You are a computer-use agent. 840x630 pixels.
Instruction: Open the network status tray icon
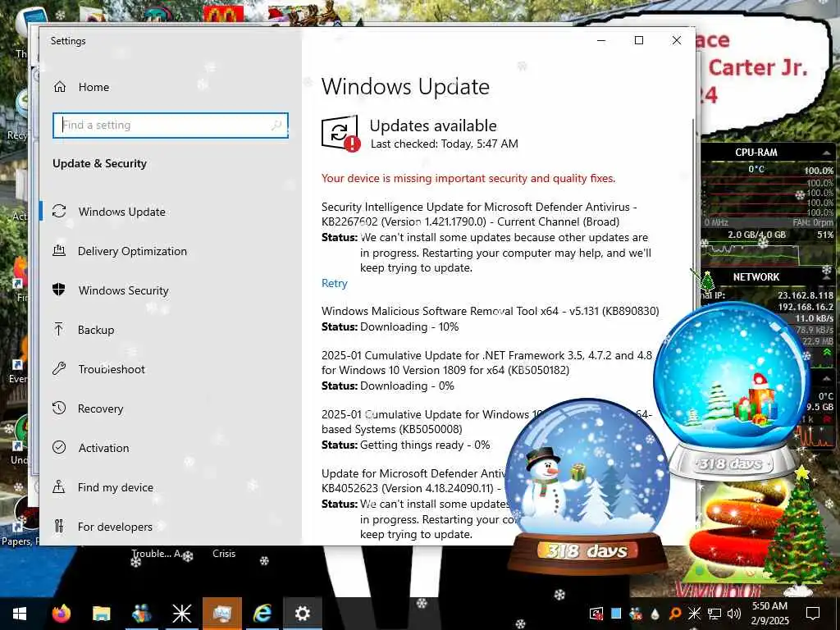[x=714, y=614]
